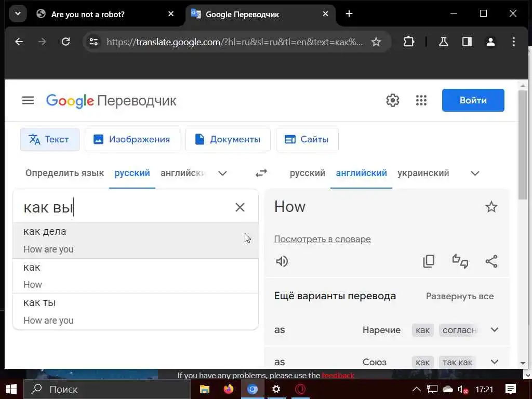Click the address bar URL
The height and width of the screenshot is (399, 532).
point(234,42)
